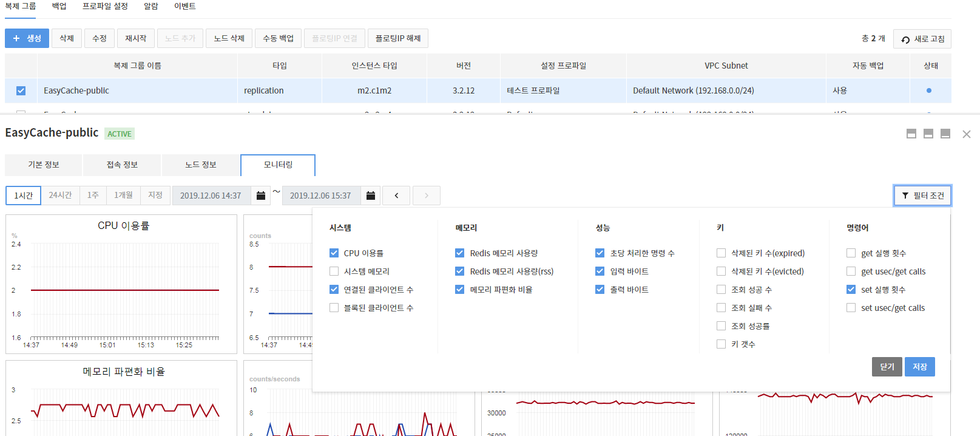The width and height of the screenshot is (980, 436).
Task: Enable 시스템 메모리 filter
Action: 334,271
